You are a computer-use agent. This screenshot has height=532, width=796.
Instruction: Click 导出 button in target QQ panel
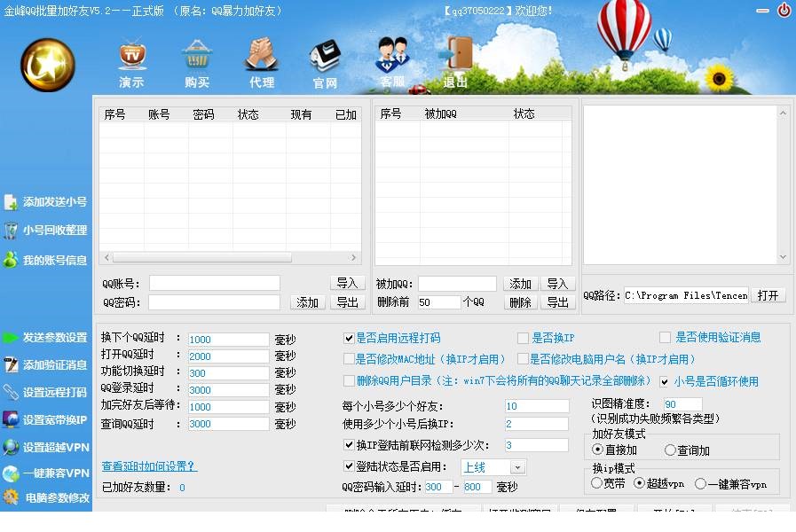[x=557, y=302]
